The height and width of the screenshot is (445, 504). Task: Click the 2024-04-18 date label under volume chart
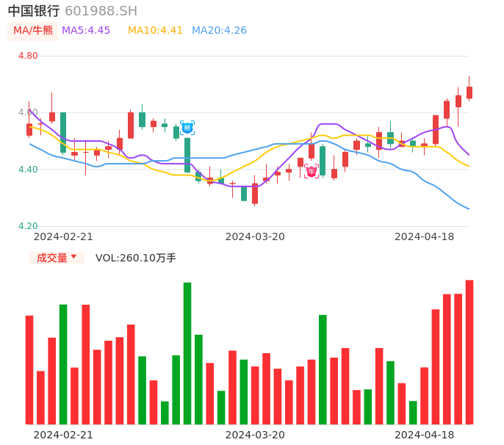coord(424,435)
